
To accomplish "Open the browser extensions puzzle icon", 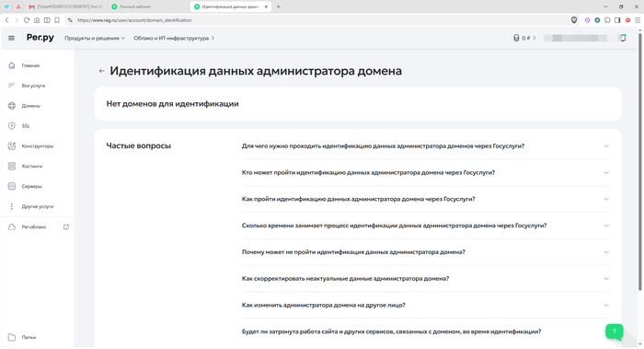I will click(607, 20).
